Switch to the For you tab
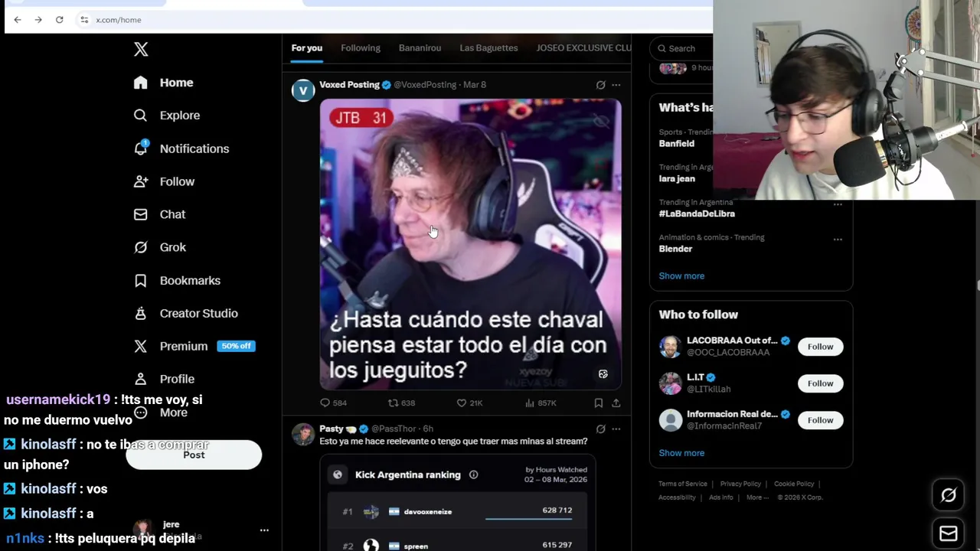Screen dimensions: 980x551 tap(306, 48)
